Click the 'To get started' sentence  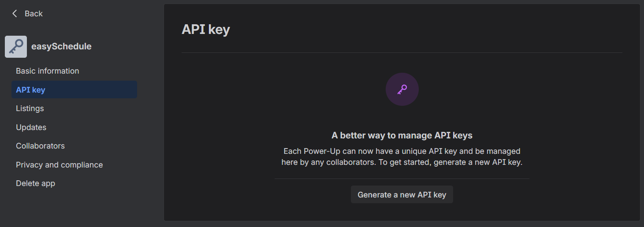(x=476, y=162)
